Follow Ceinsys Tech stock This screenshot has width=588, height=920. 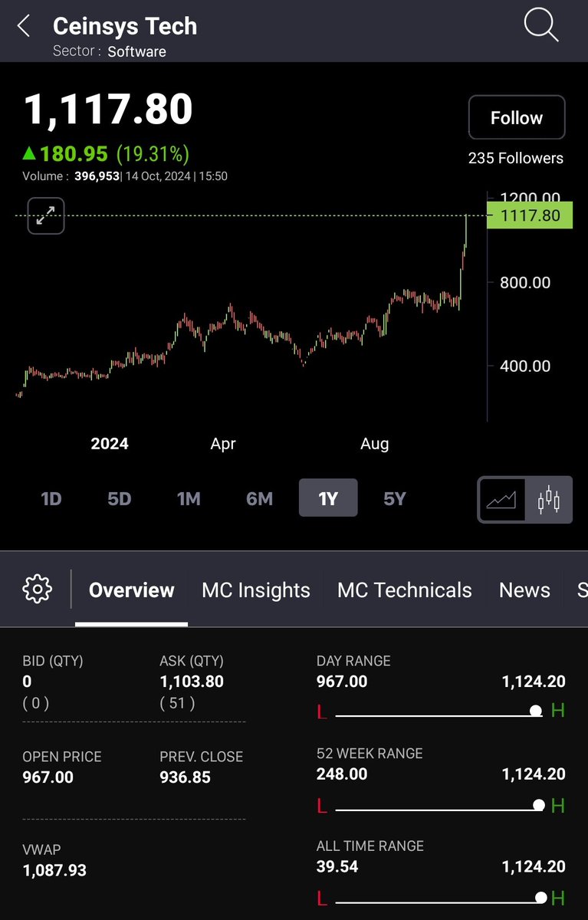tap(517, 117)
